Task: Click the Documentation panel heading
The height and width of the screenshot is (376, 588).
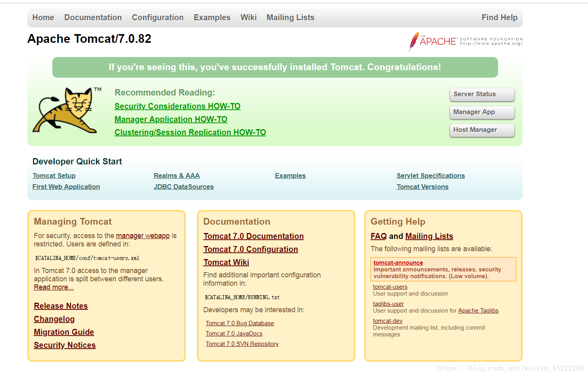Action: pos(237,221)
